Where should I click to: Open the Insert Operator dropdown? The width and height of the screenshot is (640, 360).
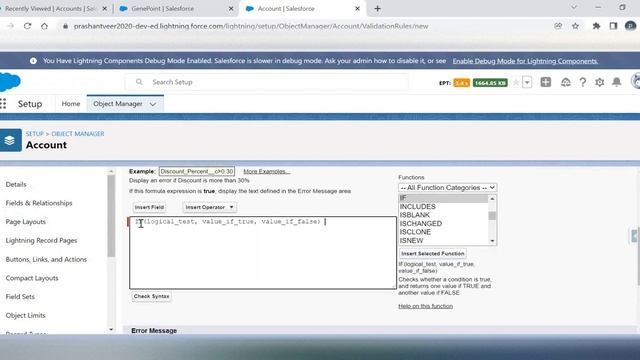(x=209, y=207)
